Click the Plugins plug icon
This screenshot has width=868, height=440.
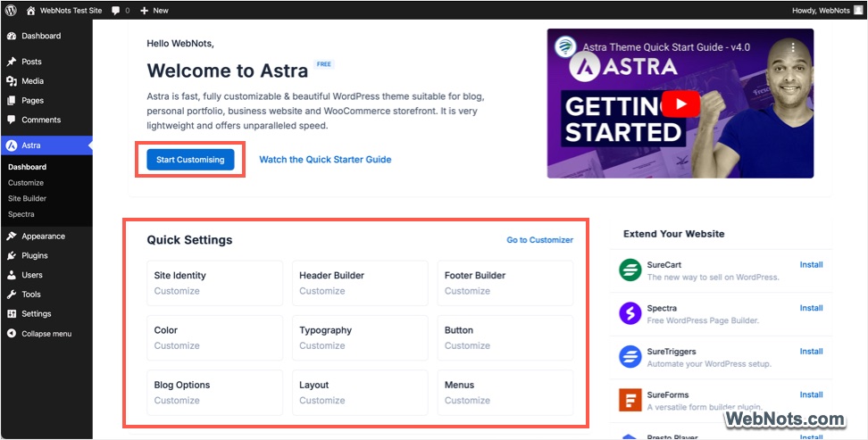(x=12, y=255)
